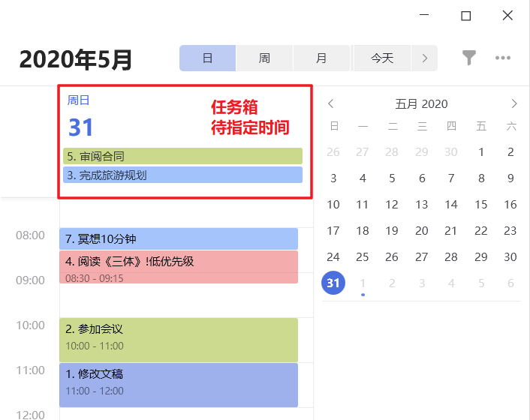Screen dimensions: 530x420
Task: Go to next day with toolbar arrow
Action: tap(425, 58)
